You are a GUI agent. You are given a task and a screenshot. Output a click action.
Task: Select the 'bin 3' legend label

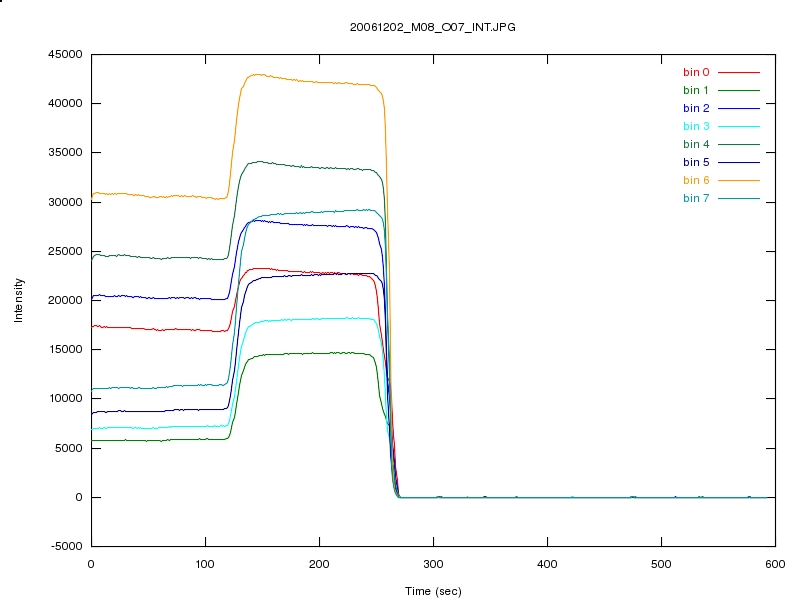point(696,126)
